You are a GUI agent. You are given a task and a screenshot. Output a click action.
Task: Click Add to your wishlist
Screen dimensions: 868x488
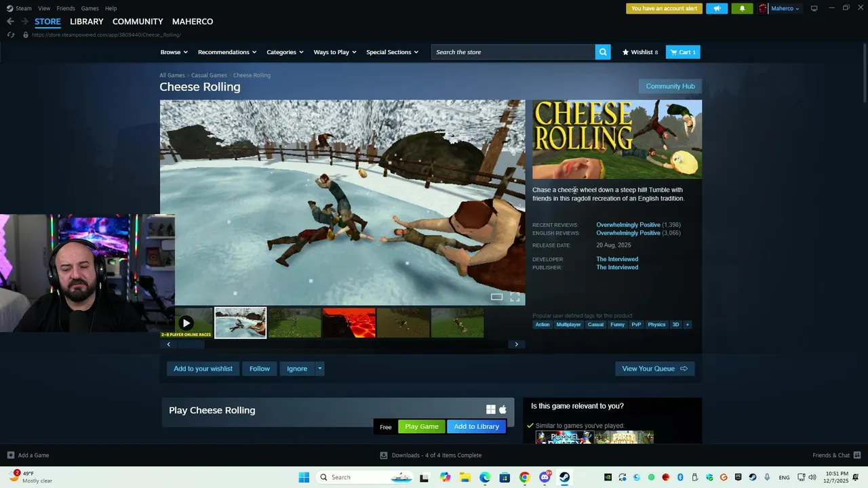click(203, 369)
